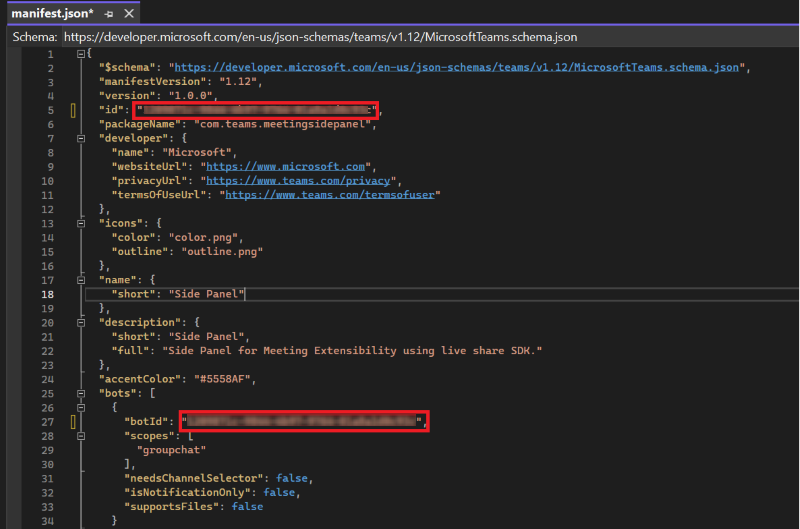Collapse the "scopes" array on line 28
The image size is (800, 529).
point(81,436)
